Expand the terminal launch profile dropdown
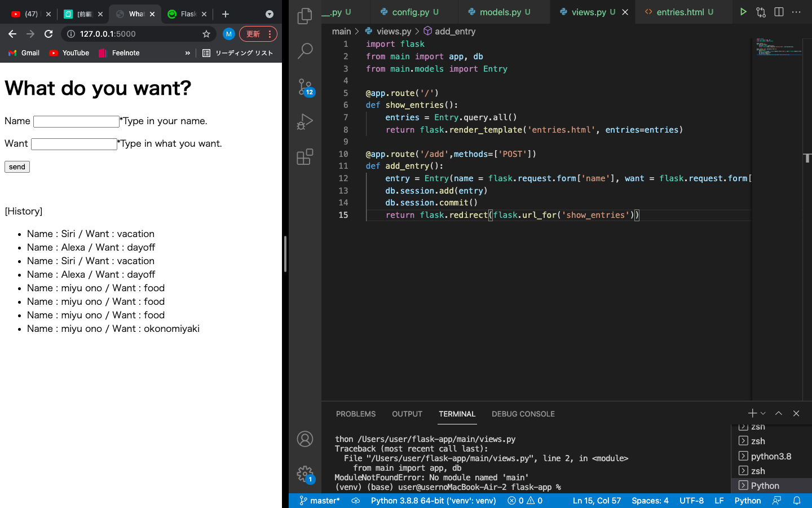812x508 pixels. 763,413
